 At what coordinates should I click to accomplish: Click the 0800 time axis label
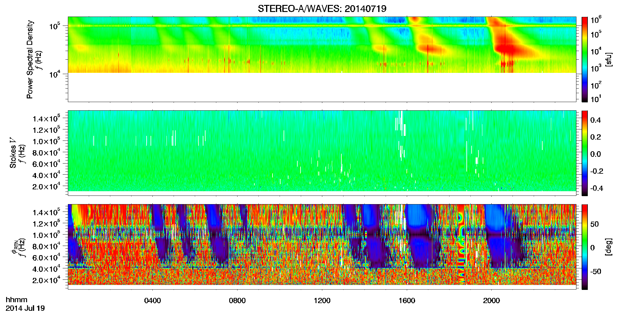point(237,301)
